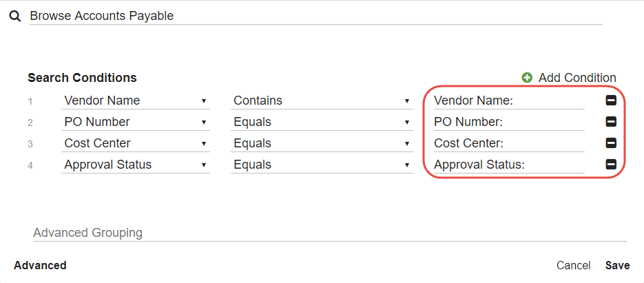Remove the Cost Center condition row
Image resolution: width=644 pixels, height=283 pixels.
click(610, 143)
